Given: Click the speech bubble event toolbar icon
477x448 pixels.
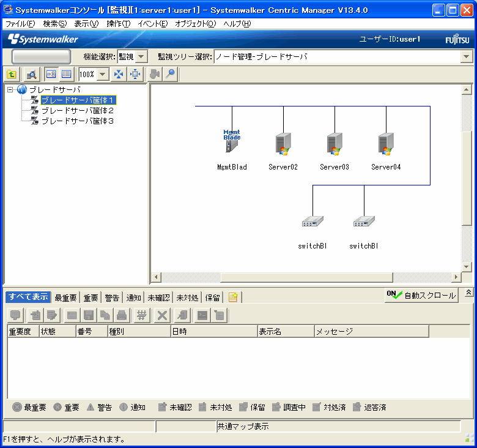Looking at the screenshot, I should point(15,315).
